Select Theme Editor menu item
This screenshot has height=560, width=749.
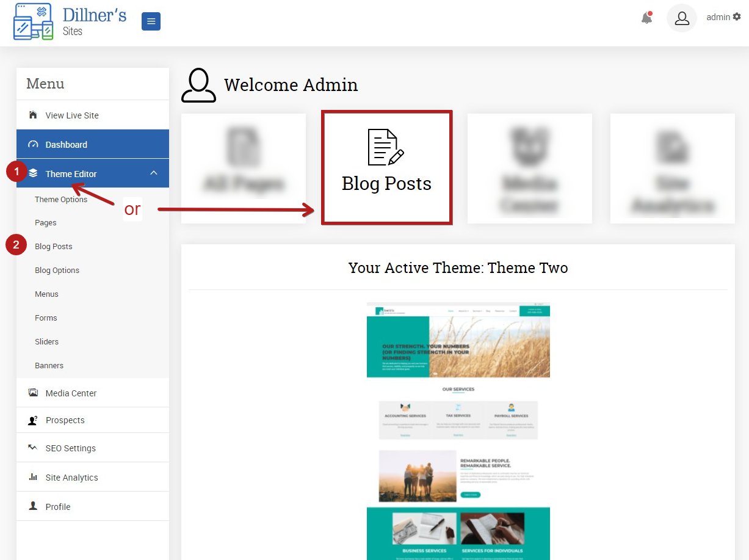[x=93, y=173]
